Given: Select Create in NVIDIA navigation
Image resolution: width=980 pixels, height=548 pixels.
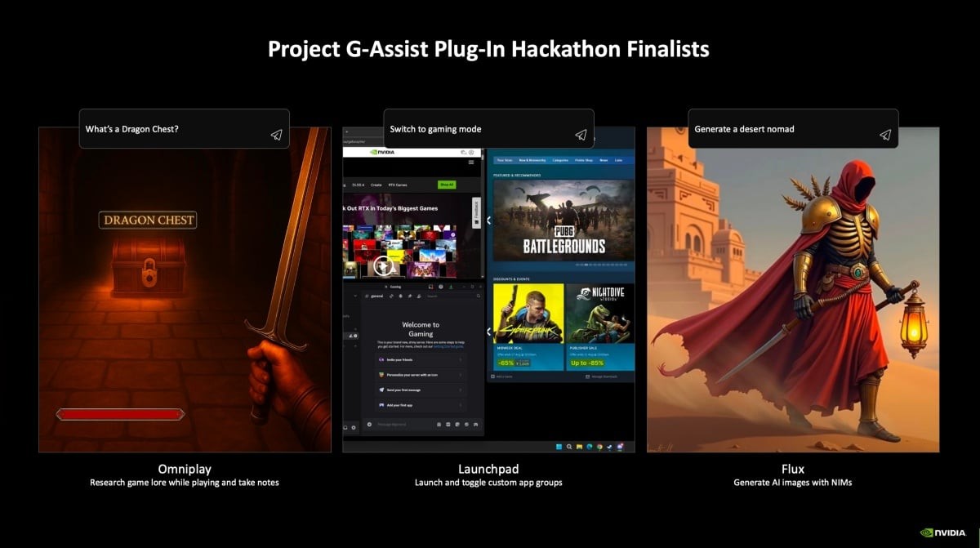Looking at the screenshot, I should [x=376, y=185].
